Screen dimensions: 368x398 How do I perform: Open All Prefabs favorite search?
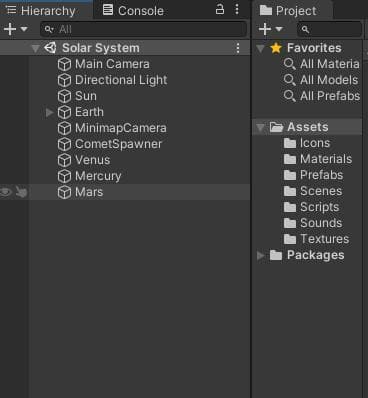coord(330,96)
